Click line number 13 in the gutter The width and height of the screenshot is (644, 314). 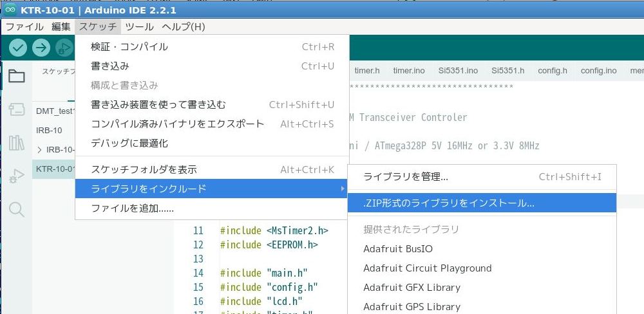click(x=198, y=259)
